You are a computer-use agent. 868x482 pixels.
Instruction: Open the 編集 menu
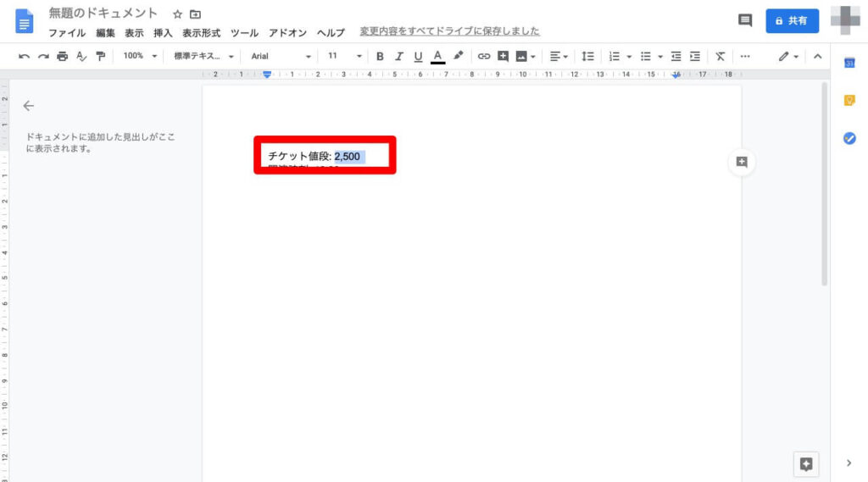click(x=105, y=33)
